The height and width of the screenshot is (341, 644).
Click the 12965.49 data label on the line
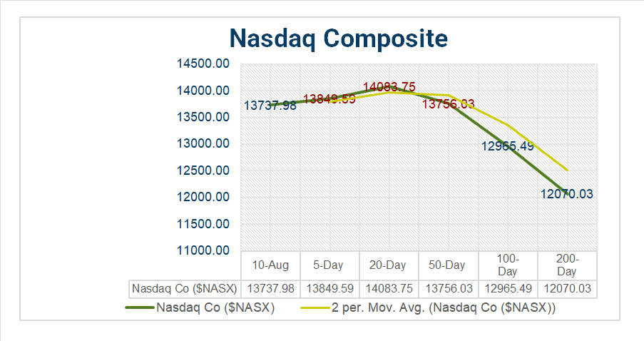click(x=508, y=146)
